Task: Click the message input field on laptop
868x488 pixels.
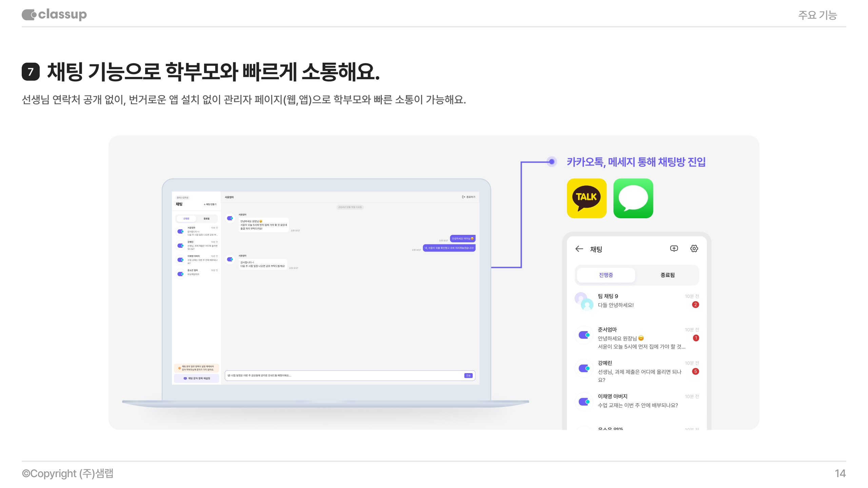Action: [342, 375]
